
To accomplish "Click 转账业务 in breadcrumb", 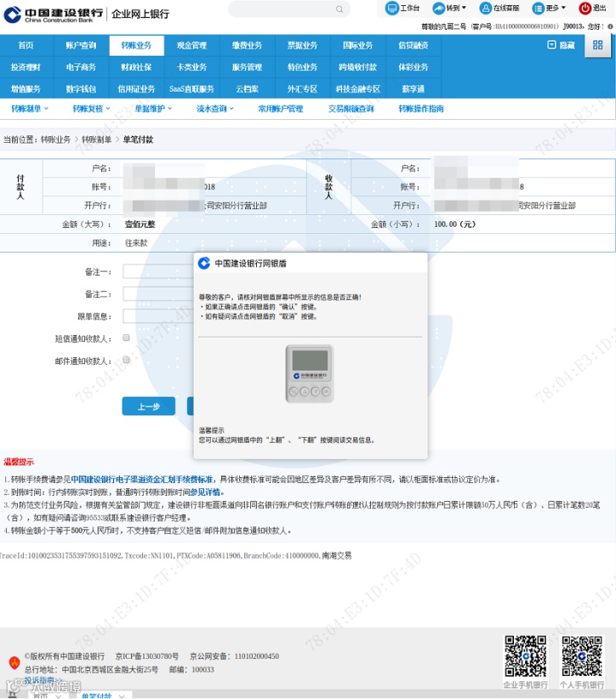I will coord(56,139).
